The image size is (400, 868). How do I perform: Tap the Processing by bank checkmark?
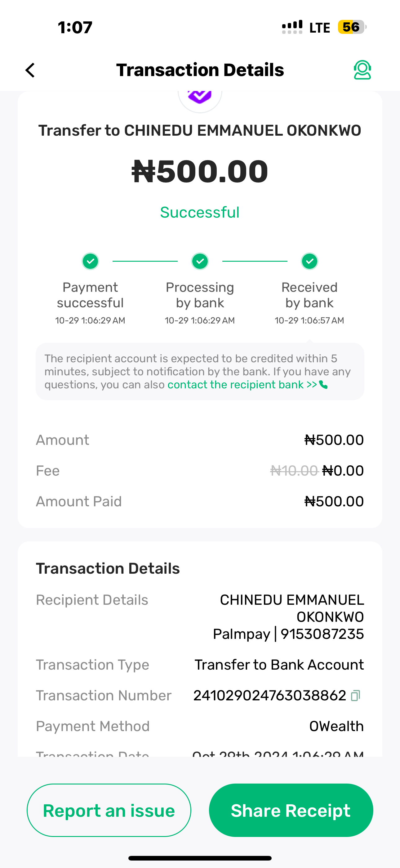[200, 261]
